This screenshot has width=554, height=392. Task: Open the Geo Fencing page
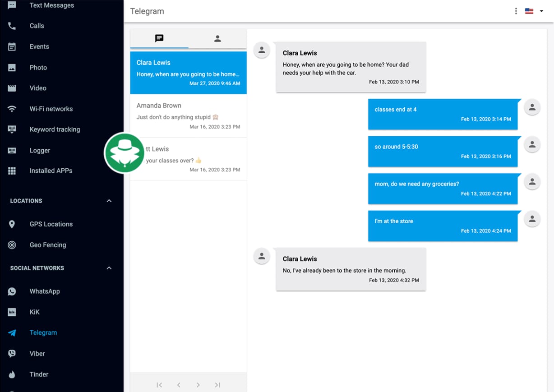[x=48, y=244]
